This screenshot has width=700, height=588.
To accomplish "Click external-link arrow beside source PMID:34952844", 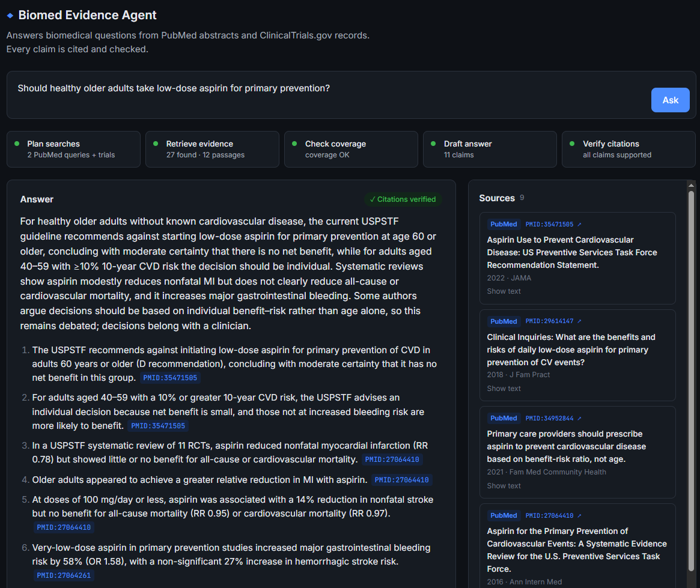I will (x=579, y=419).
